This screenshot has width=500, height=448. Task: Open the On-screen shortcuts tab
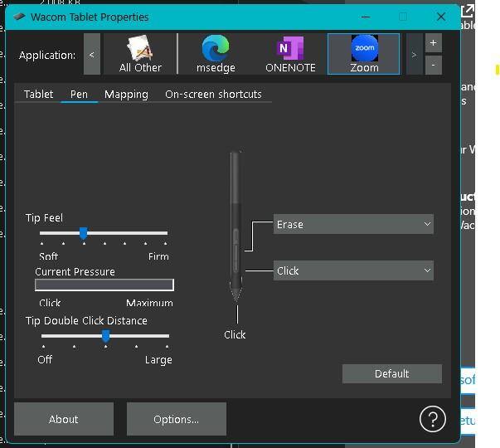(x=213, y=95)
